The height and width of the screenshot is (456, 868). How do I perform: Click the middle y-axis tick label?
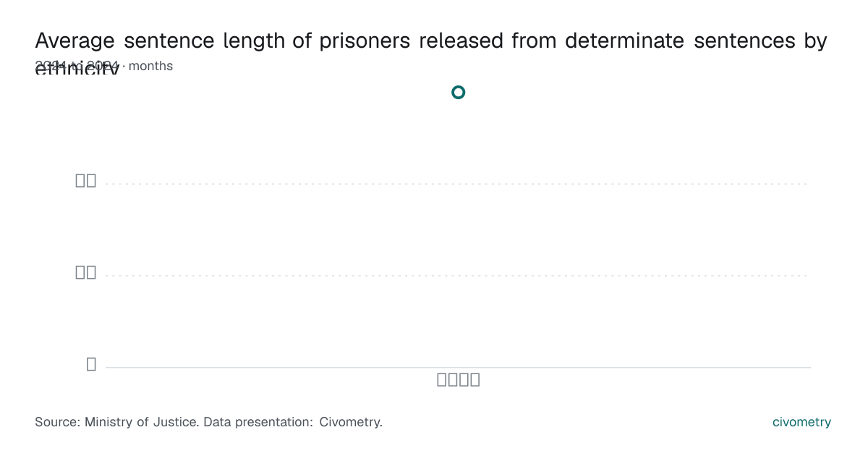(86, 272)
